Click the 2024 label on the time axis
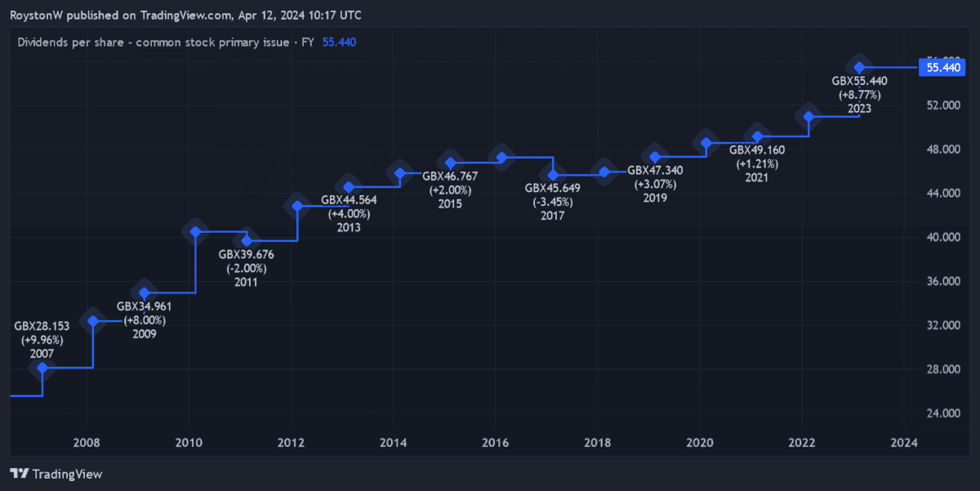The image size is (980, 491). click(x=905, y=443)
